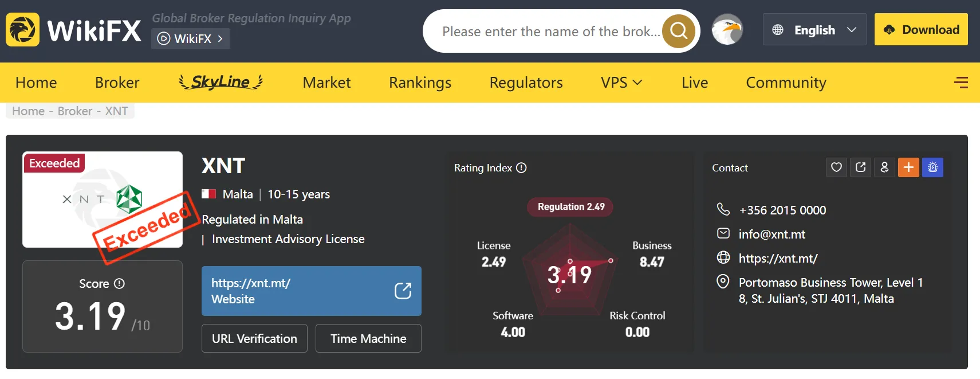Click the 'Regulated in Malta' text
980x379 pixels.
pyautogui.click(x=252, y=220)
